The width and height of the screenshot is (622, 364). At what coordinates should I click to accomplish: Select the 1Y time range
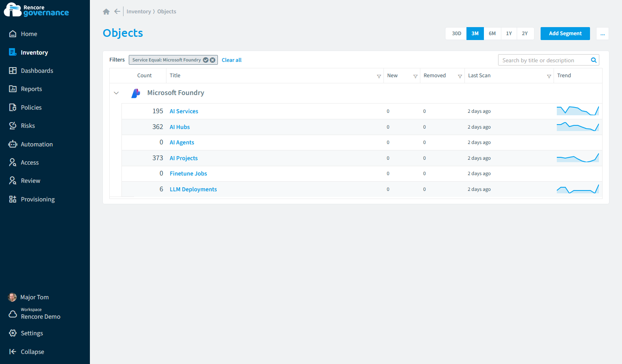509,34
